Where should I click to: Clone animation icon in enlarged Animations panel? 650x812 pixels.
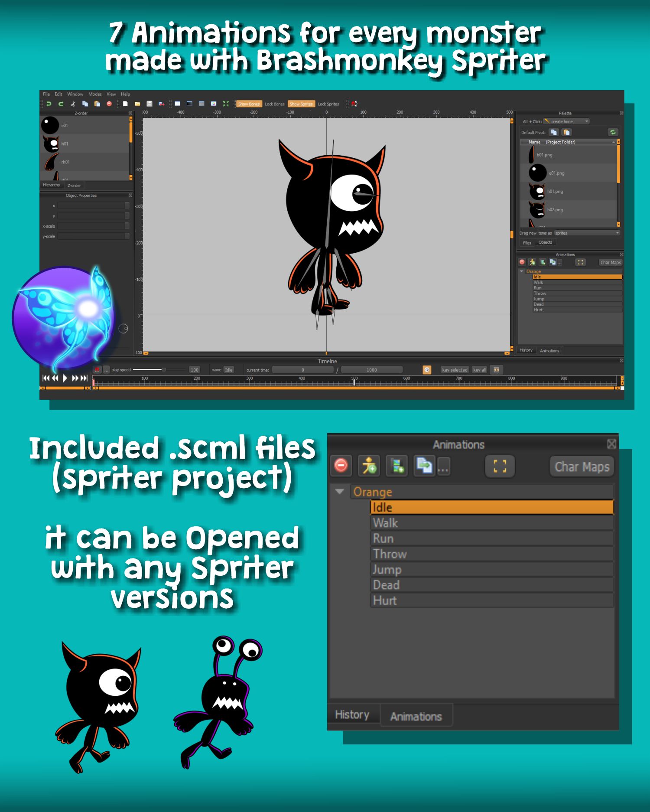pyautogui.click(x=424, y=466)
